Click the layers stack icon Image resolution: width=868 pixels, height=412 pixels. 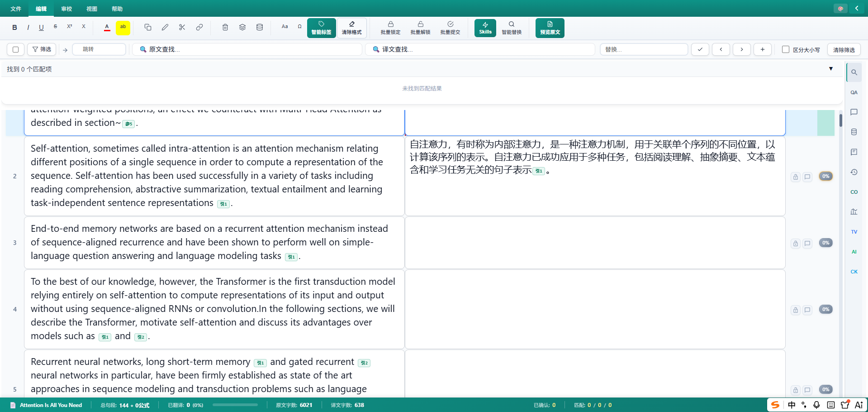[242, 27]
